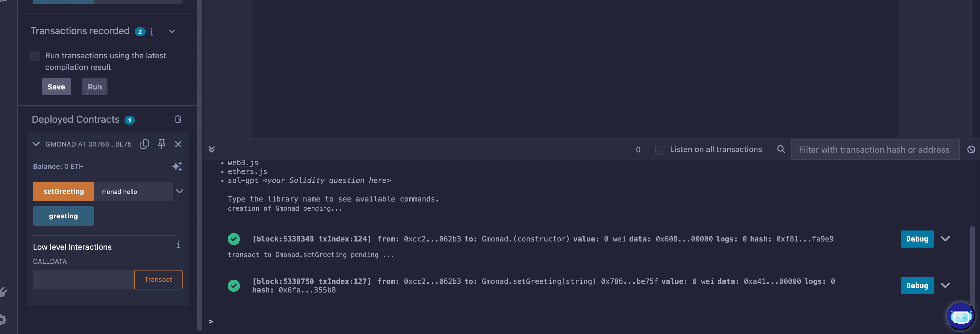
Task: Open the RemixAI chat bot icon
Action: (x=960, y=316)
